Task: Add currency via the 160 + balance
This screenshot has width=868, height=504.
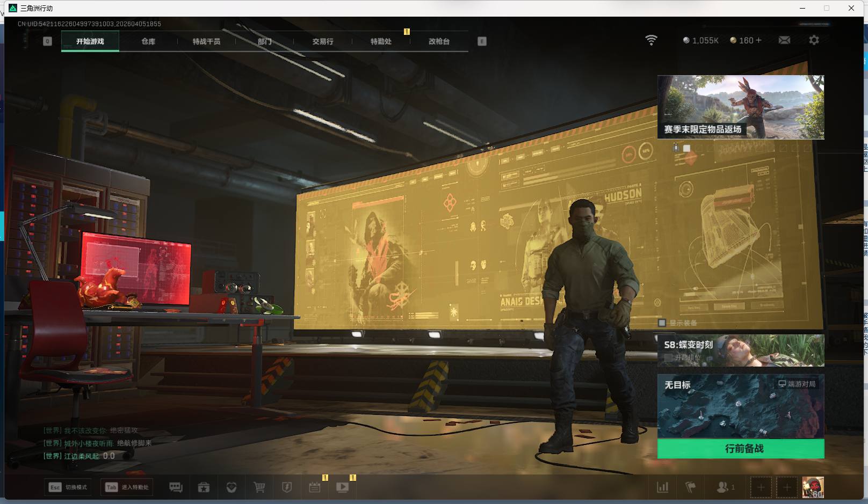Action: click(x=746, y=40)
